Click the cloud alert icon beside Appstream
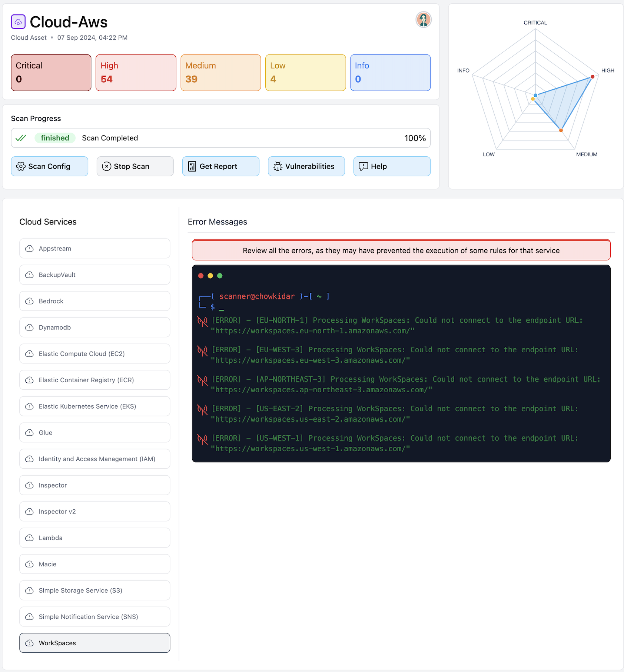This screenshot has height=672, width=624. coord(29,249)
